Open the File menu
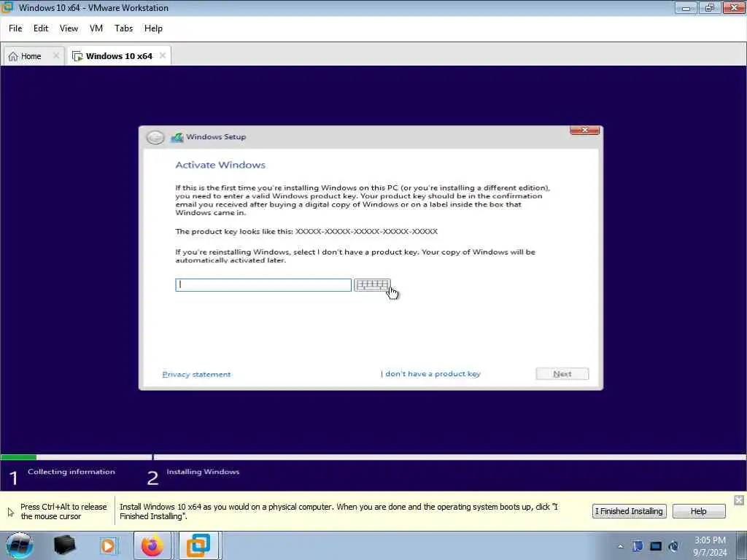 pos(15,28)
